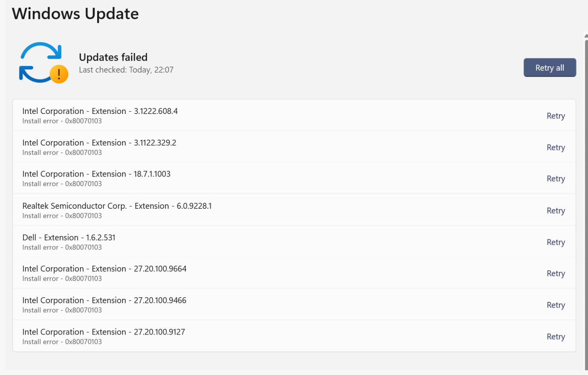
Task: Retry Intel Extension 3.1122.329.2 update
Action: coord(555,148)
